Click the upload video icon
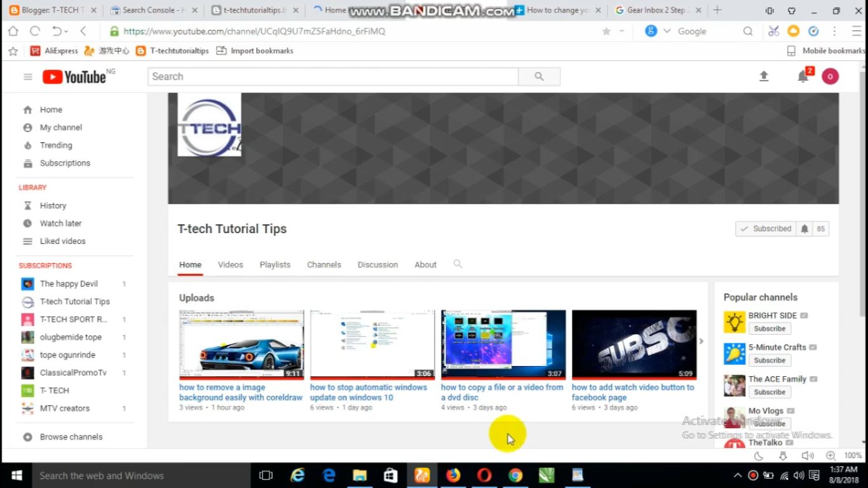 pos(764,76)
